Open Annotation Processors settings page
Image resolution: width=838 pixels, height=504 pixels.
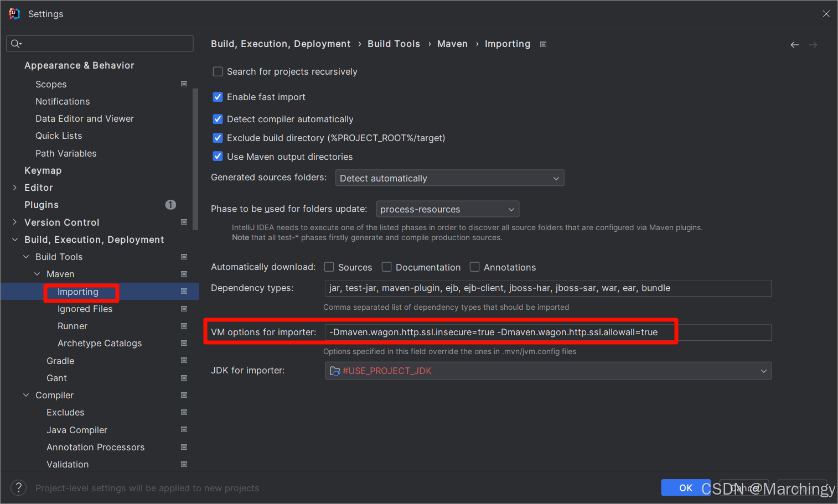coord(95,447)
